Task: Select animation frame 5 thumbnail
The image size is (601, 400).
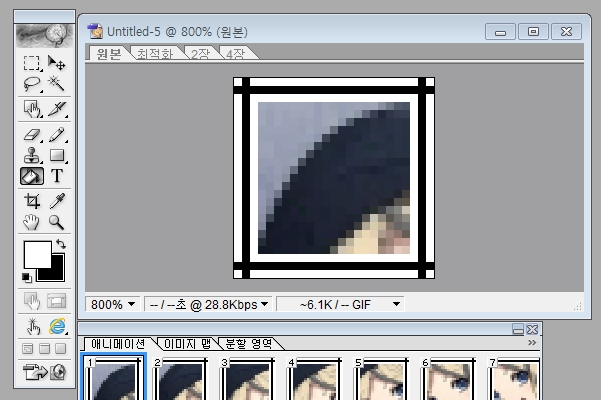Action: coord(381,379)
